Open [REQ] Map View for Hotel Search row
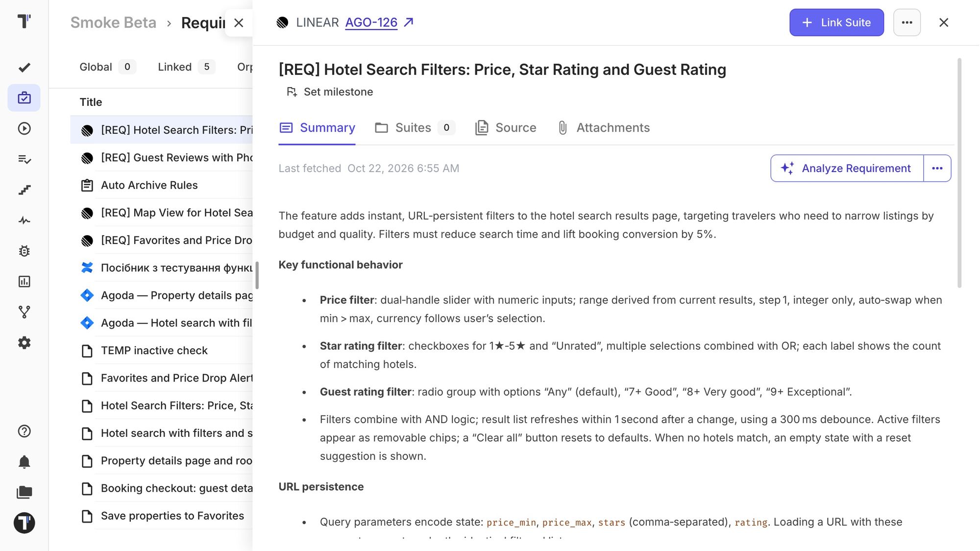 (162, 213)
